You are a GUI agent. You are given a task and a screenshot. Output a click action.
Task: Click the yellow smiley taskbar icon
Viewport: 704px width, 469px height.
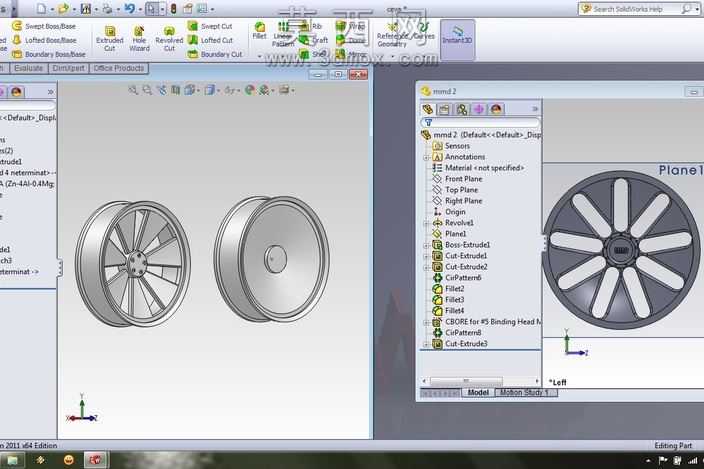pos(68,460)
